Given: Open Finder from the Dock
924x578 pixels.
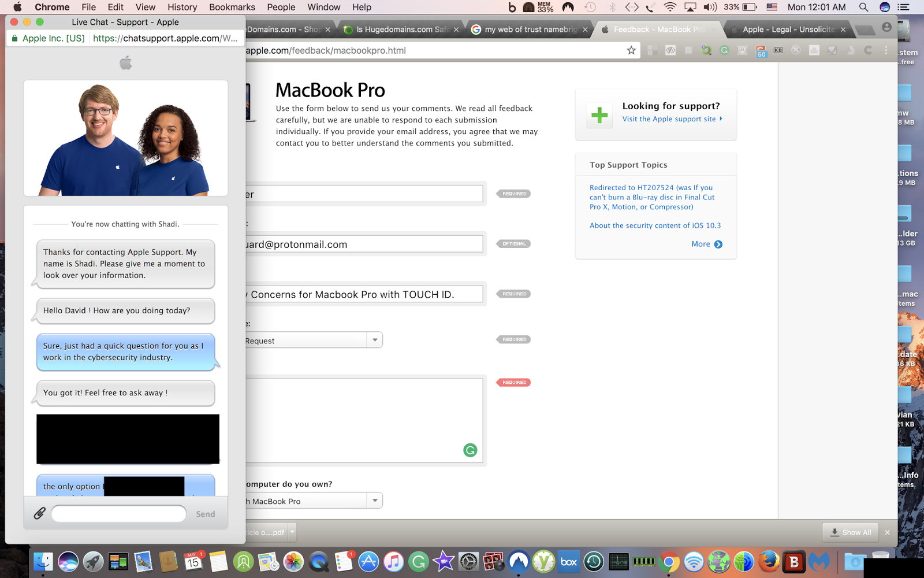Looking at the screenshot, I should pos(43,561).
